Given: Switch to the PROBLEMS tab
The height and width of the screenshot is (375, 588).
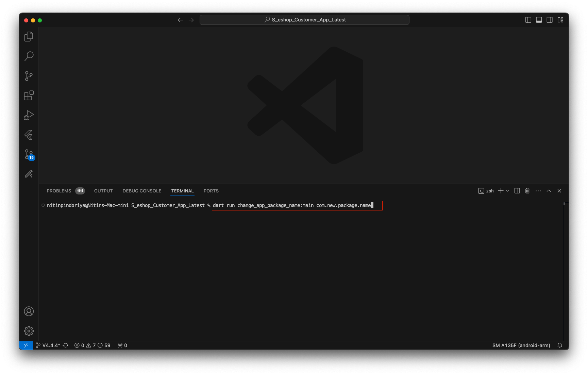Looking at the screenshot, I should pyautogui.click(x=59, y=191).
